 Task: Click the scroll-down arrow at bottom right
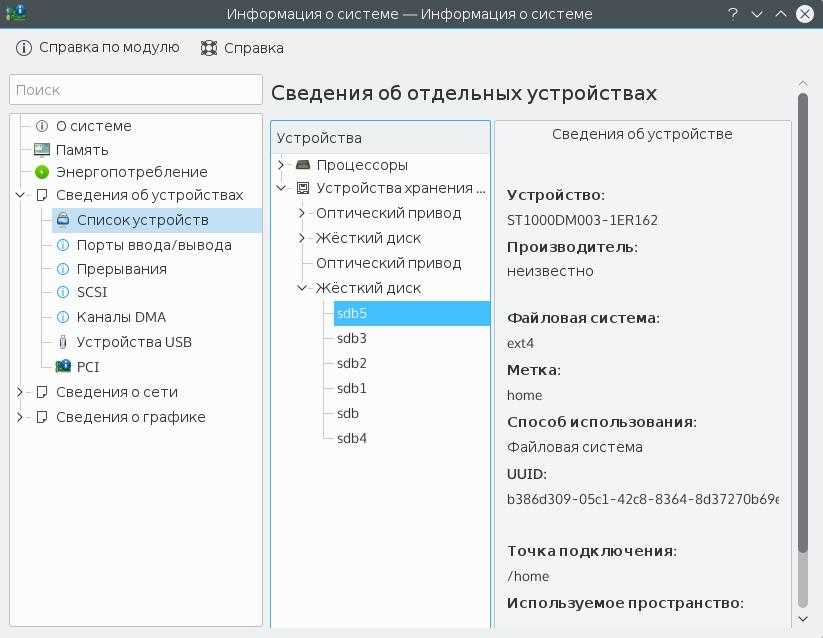point(803,619)
